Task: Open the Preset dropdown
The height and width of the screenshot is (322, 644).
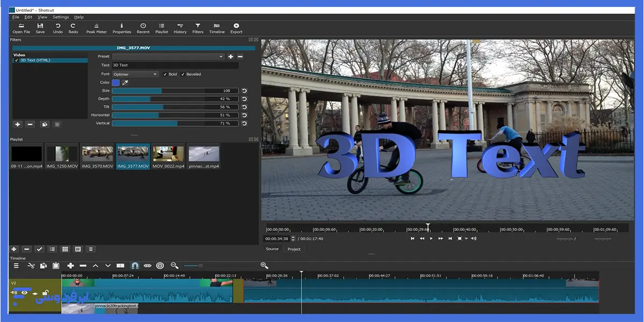Action: (x=168, y=56)
